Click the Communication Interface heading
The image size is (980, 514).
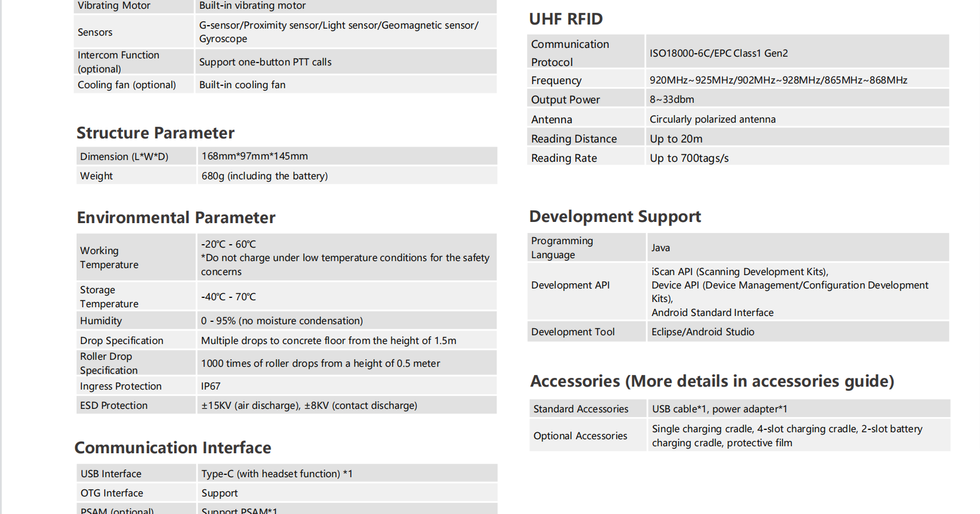[x=173, y=448]
